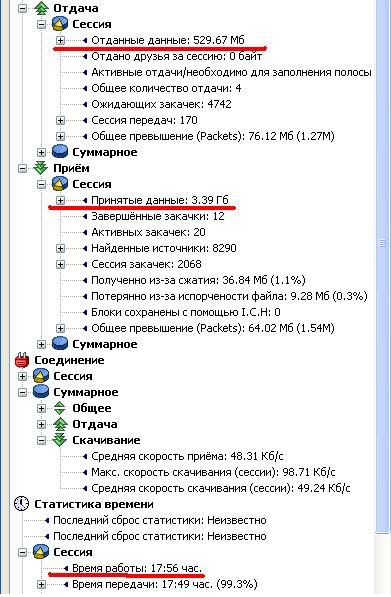Select Средняя скорость приёма entry

(x=187, y=456)
